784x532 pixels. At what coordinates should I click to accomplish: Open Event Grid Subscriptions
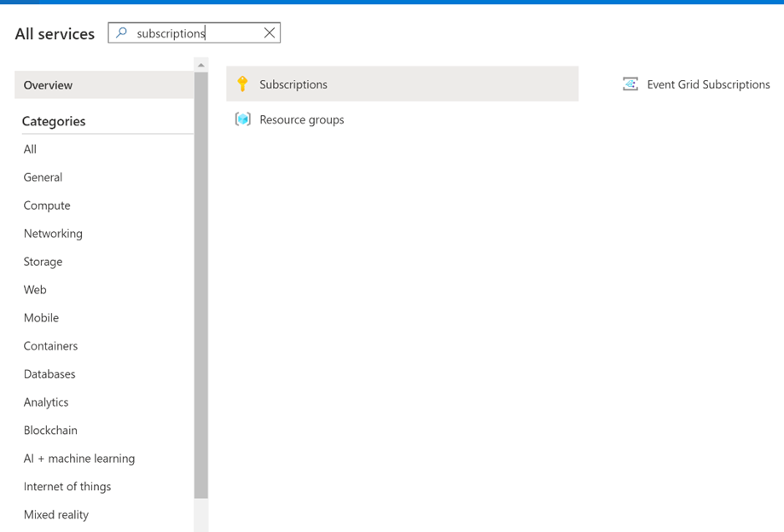[708, 84]
